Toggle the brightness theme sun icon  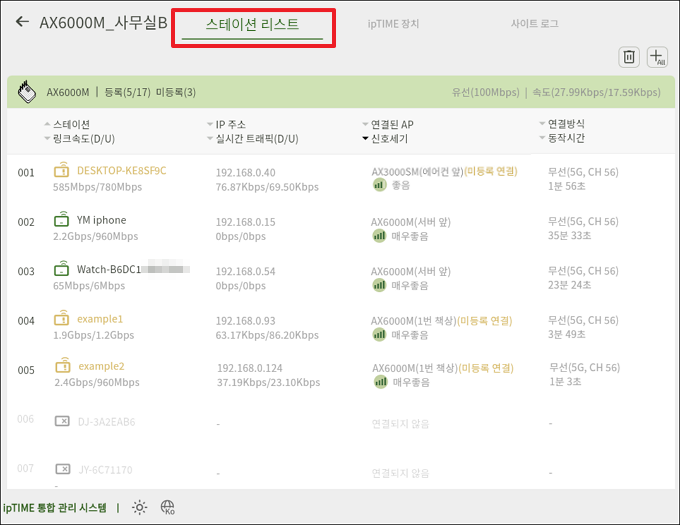coord(140,507)
